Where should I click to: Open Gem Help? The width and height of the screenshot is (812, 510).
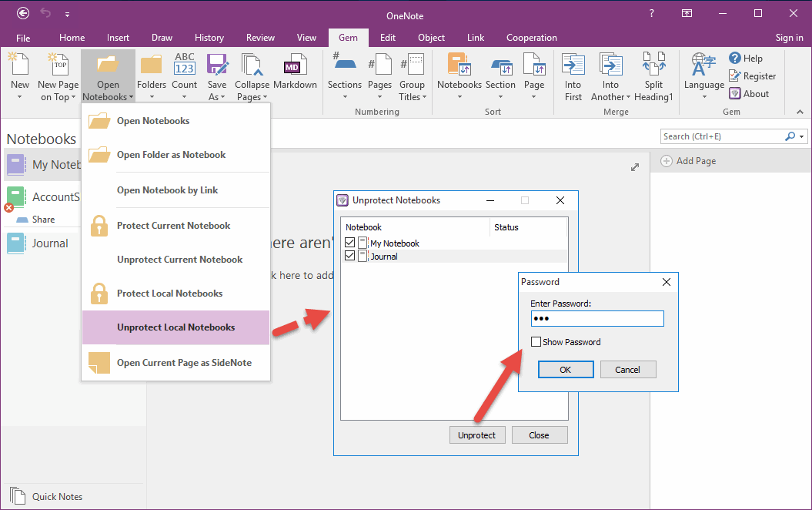pos(746,59)
